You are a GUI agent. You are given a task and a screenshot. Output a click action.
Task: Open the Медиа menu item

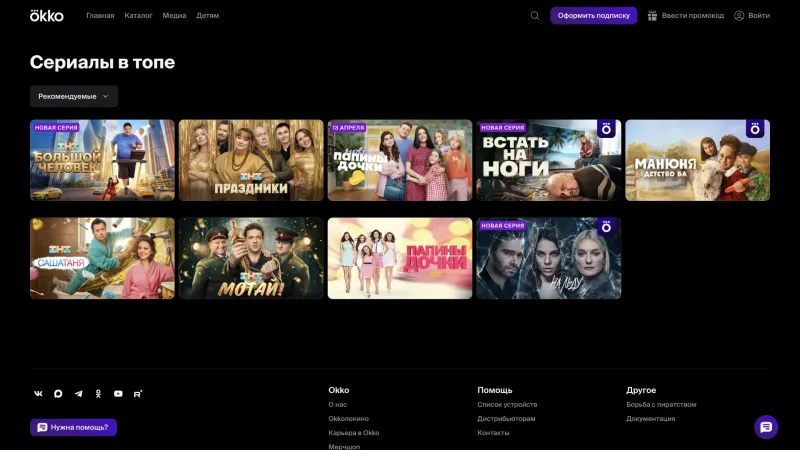(x=174, y=16)
